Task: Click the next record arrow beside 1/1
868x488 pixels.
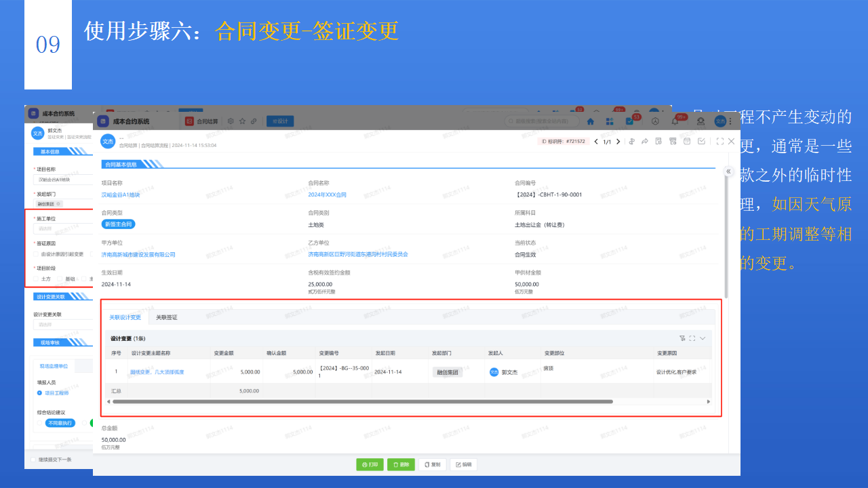Action: (618, 141)
